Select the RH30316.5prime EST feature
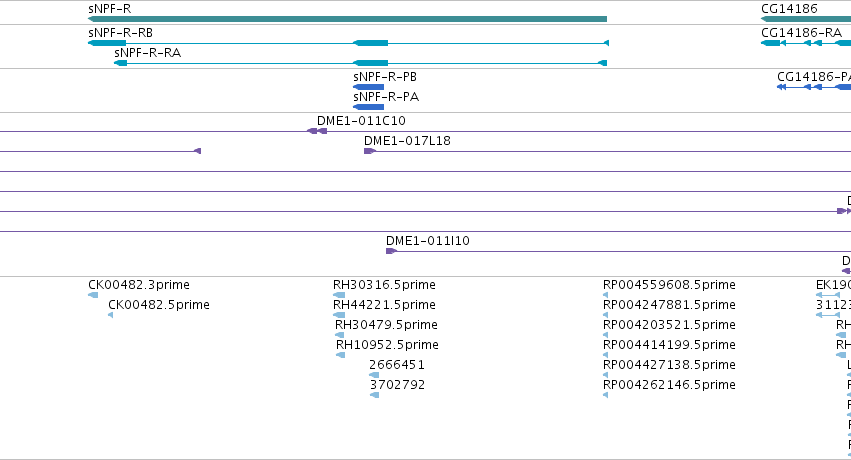This screenshot has height=460, width=851. (x=339, y=295)
